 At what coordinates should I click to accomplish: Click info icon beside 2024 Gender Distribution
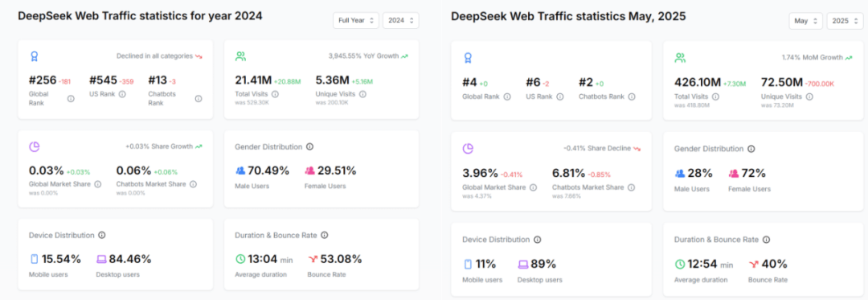click(x=309, y=146)
